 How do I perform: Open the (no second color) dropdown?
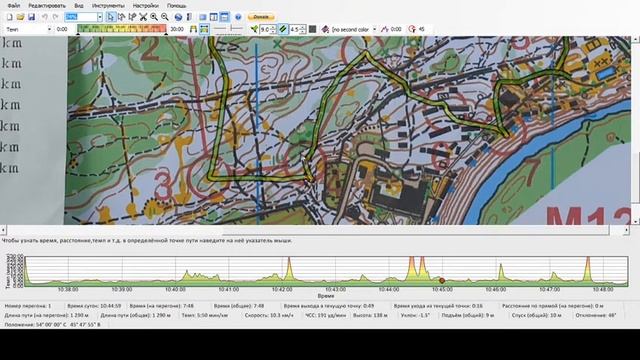pos(375,29)
